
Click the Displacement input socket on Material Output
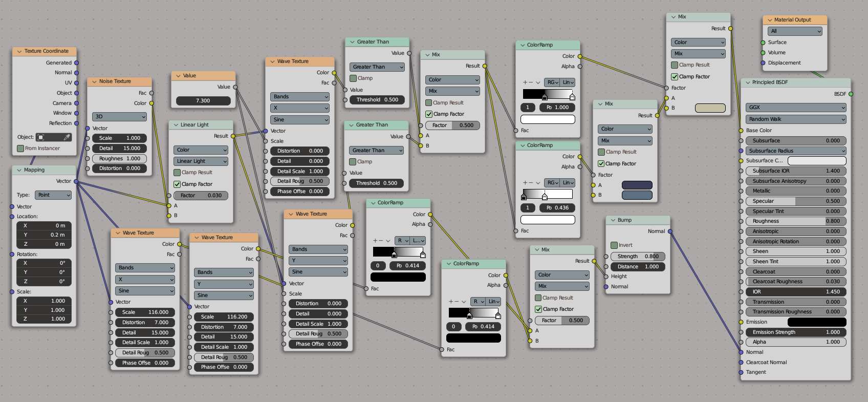pyautogui.click(x=763, y=63)
